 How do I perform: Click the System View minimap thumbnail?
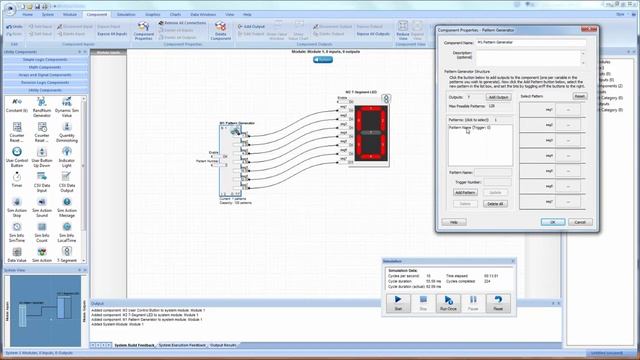point(45,311)
